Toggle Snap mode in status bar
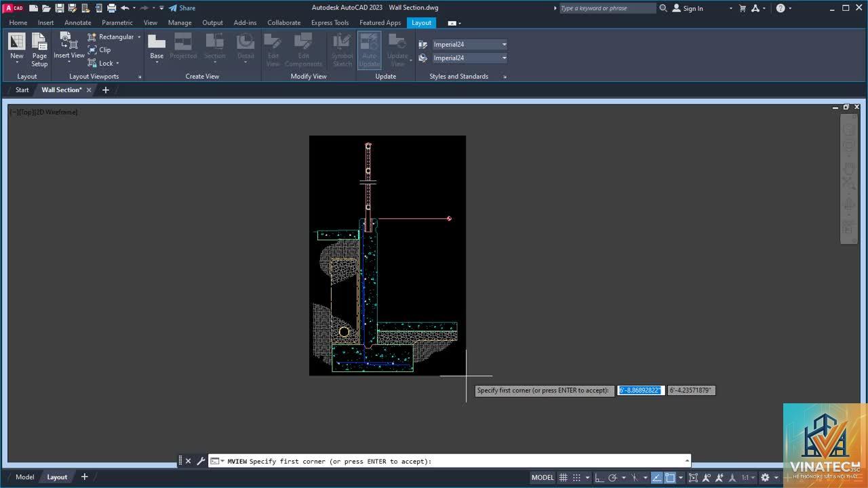The width and height of the screenshot is (868, 488). (x=577, y=477)
